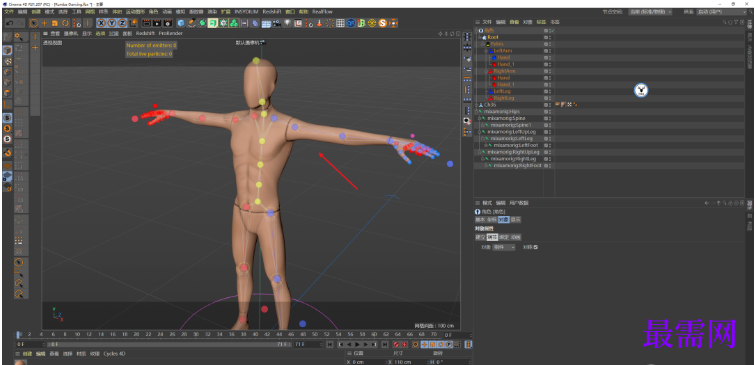
Task: Toggle layer box for LeftLeg row
Action: pos(546,91)
